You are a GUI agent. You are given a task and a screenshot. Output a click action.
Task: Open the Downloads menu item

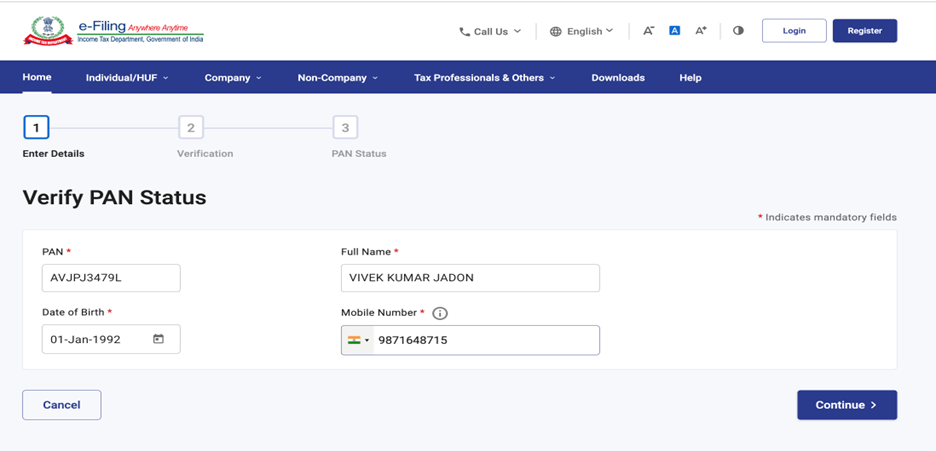click(x=618, y=78)
